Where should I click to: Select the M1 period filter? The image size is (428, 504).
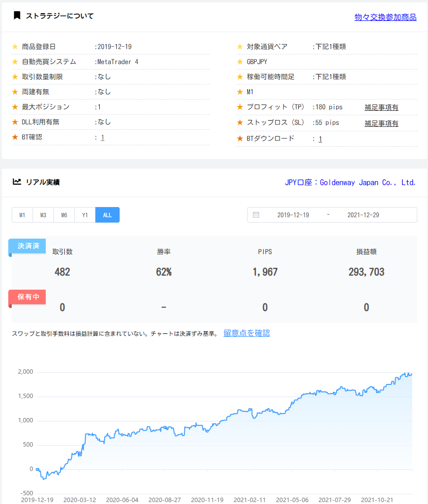tap(22, 214)
